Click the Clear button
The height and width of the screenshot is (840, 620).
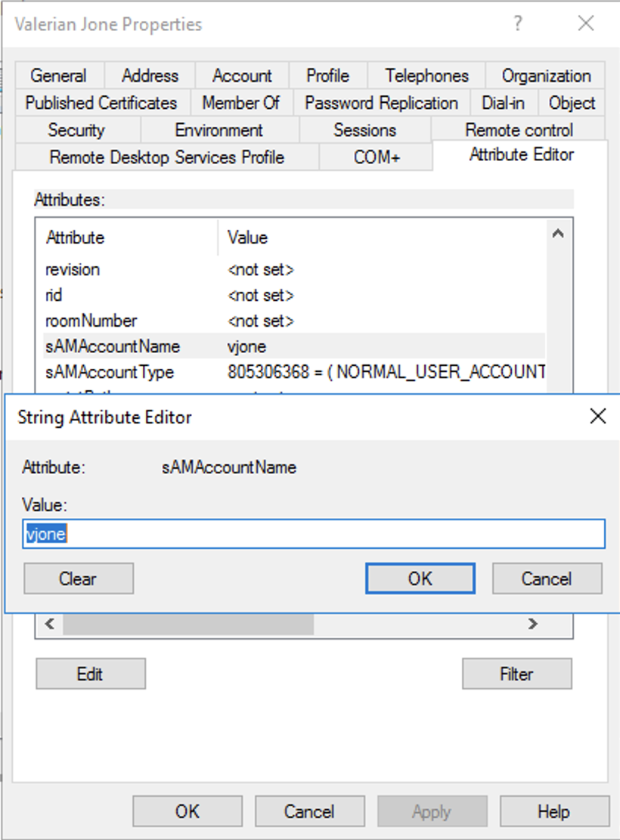click(78, 578)
